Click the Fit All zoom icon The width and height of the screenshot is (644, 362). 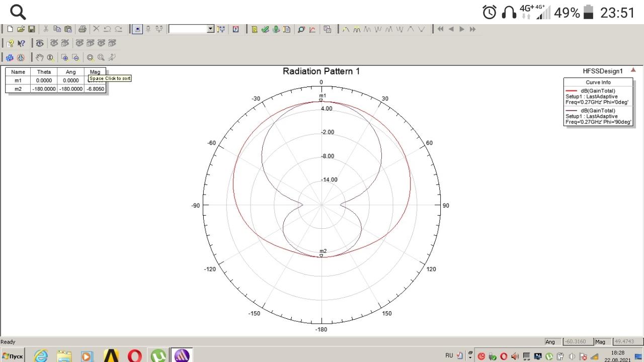(90, 57)
